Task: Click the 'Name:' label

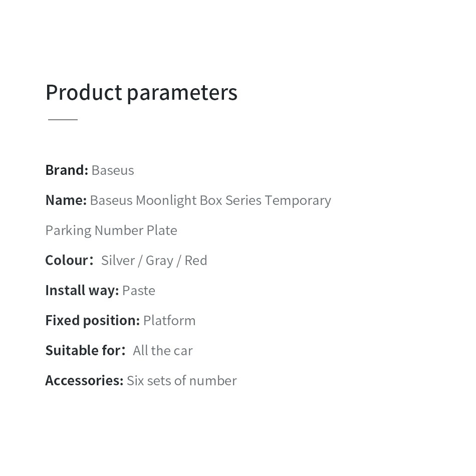Action: (x=66, y=200)
